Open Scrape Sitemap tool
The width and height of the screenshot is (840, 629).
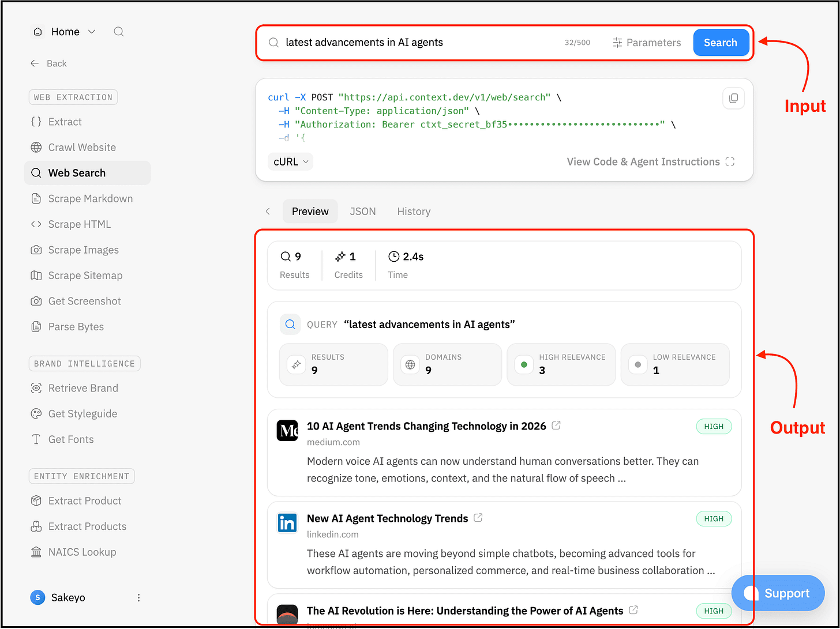point(87,276)
